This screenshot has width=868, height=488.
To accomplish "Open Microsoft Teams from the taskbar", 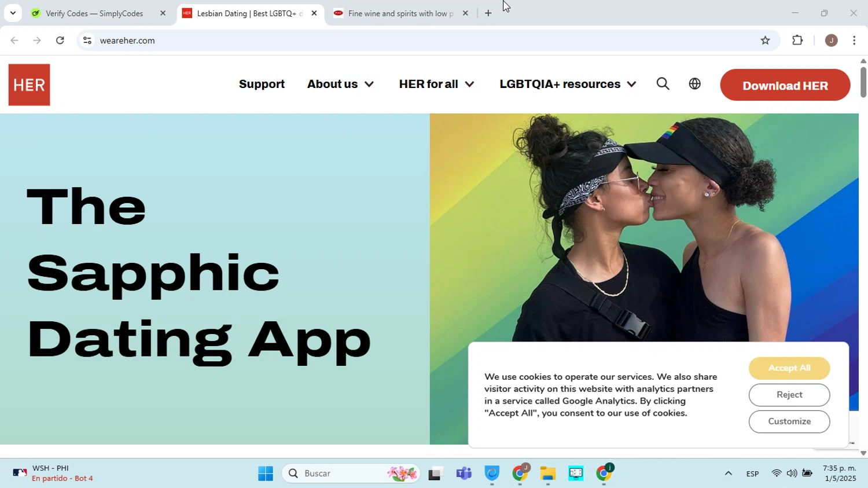I will (x=464, y=474).
